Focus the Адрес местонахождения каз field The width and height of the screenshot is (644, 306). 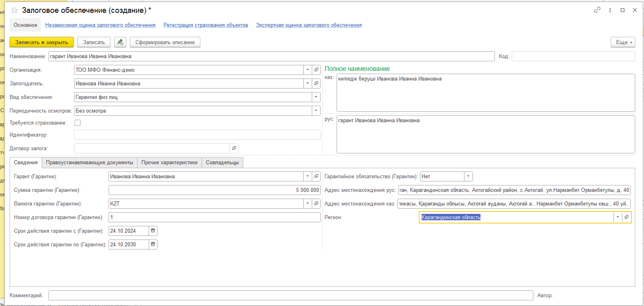coord(514,203)
